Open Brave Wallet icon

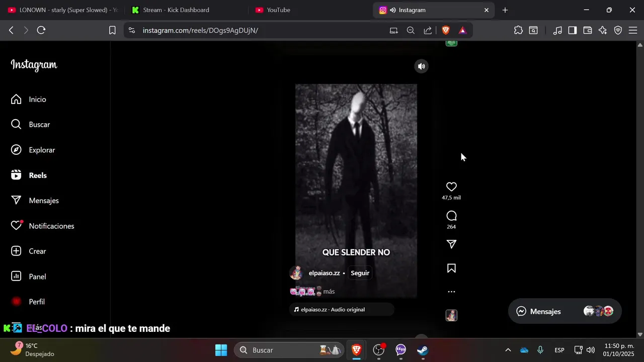click(x=588, y=30)
